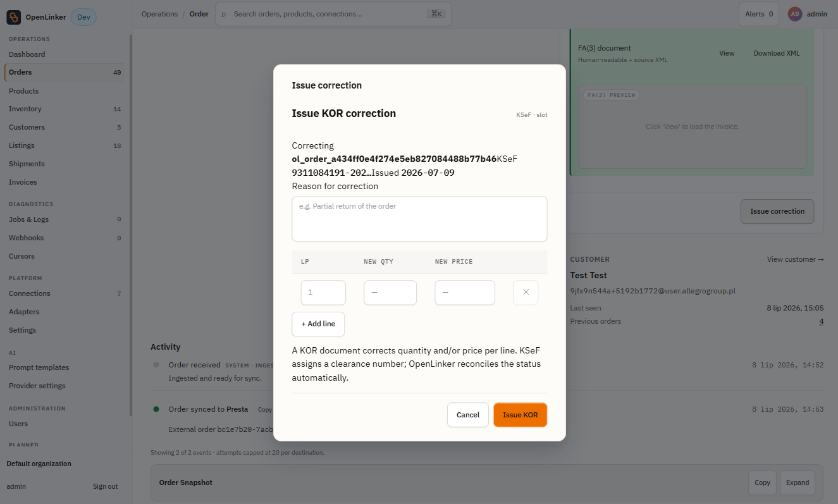Click the OpenLinker logo icon
The width and height of the screenshot is (838, 504).
coord(14,17)
